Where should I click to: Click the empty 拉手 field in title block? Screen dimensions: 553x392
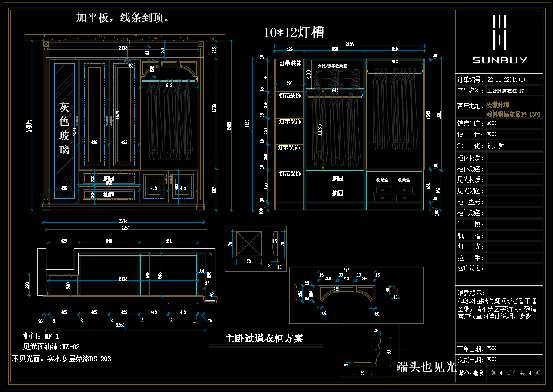[x=514, y=258]
